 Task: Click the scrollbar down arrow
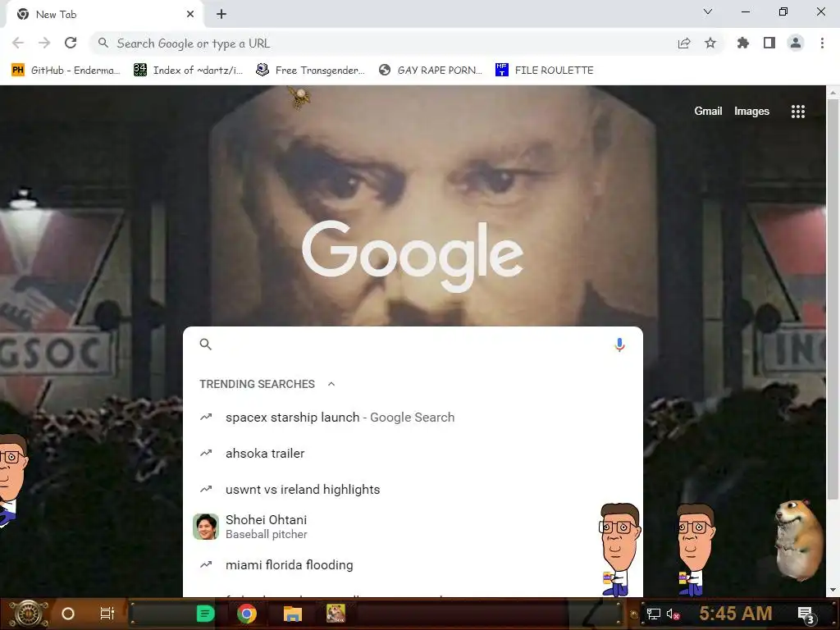(833, 590)
